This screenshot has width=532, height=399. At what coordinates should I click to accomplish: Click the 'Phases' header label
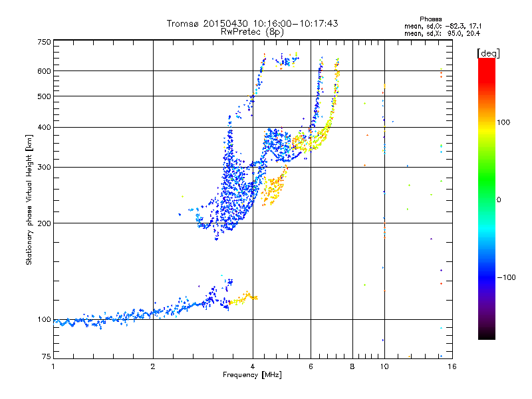(x=430, y=19)
